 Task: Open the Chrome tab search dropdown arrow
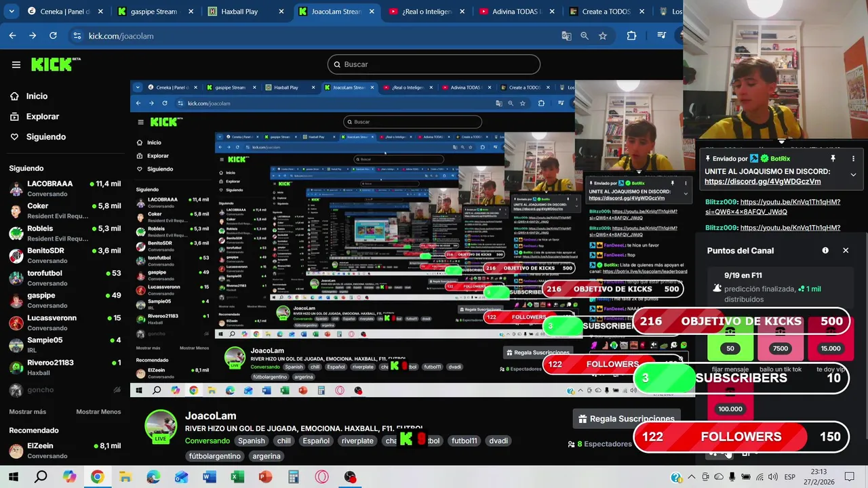[x=10, y=12]
